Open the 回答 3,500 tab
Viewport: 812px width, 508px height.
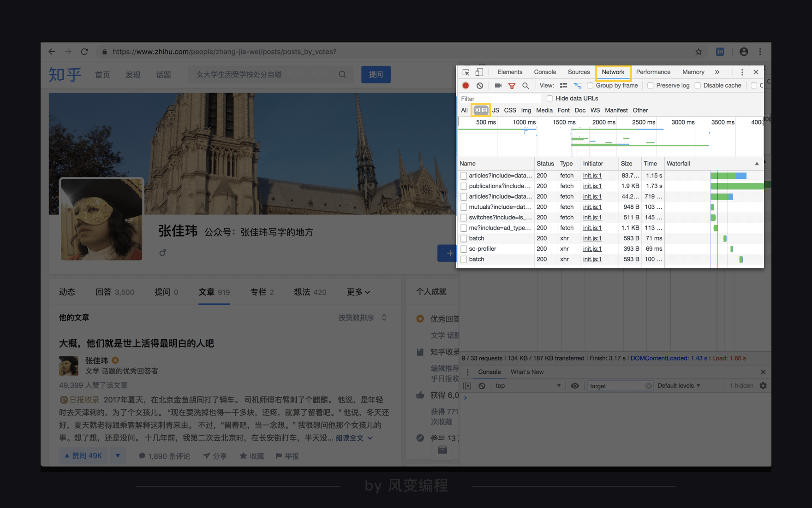point(114,292)
